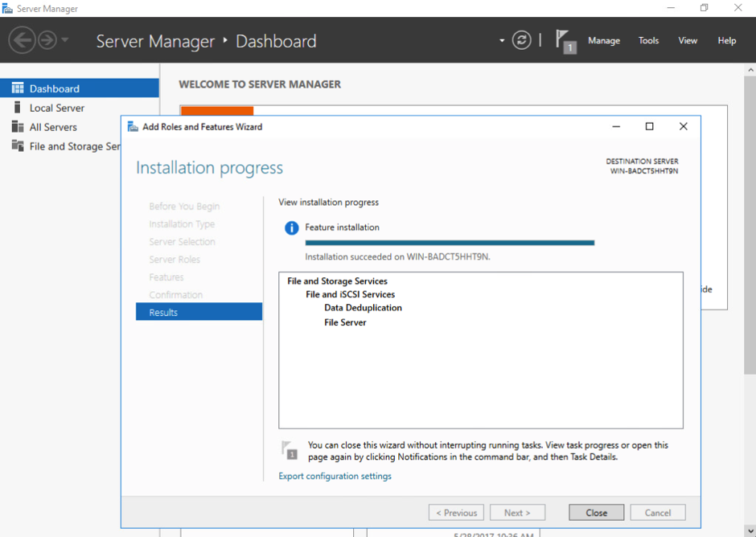Click 'File and Storage Services' result row
Viewport: 756px width, 537px height.
click(x=338, y=281)
